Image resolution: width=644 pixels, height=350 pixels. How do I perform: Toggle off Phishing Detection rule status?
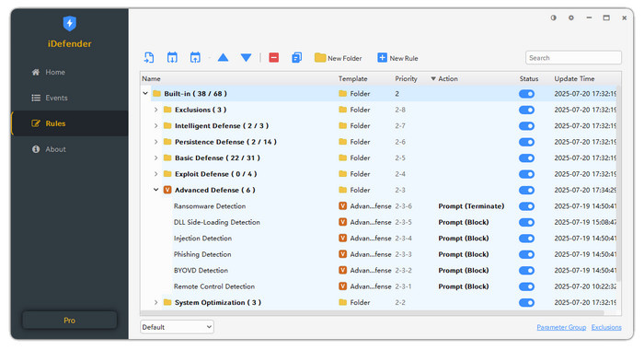coord(526,254)
